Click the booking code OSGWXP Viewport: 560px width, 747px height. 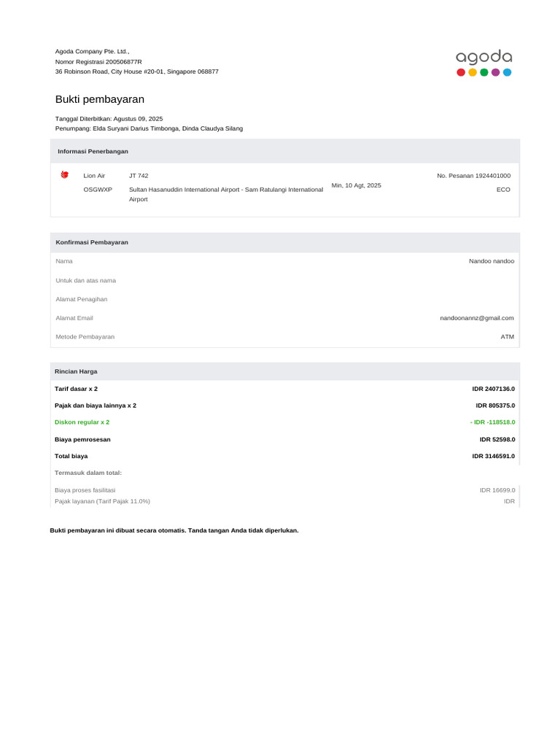point(98,190)
